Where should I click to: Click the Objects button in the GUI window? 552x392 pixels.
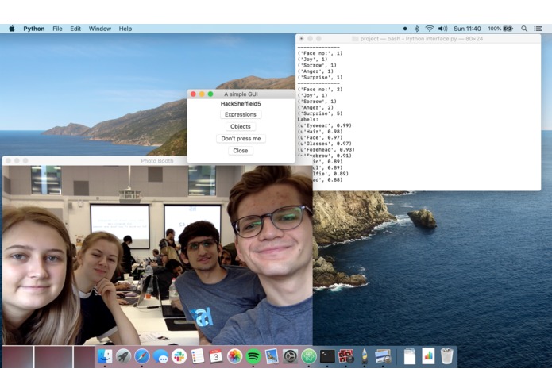click(241, 126)
